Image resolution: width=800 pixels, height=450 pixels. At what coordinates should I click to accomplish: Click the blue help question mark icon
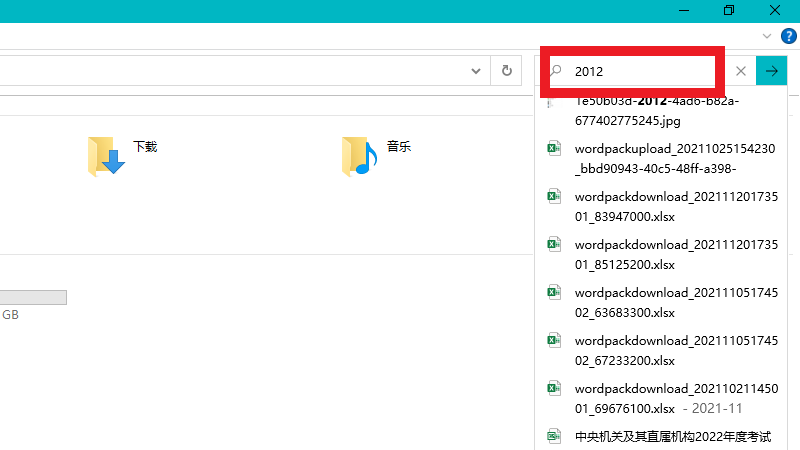click(x=788, y=35)
